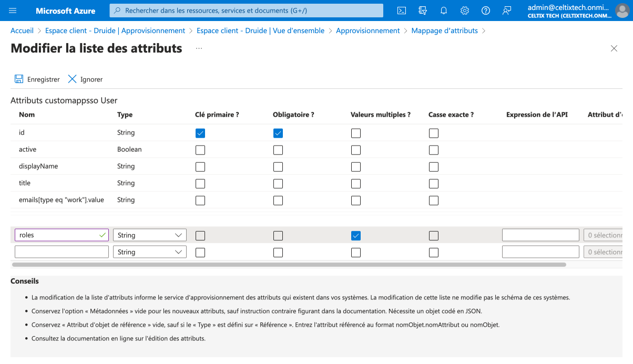Close the Modifier la liste des attributs pane
Image resolution: width=633 pixels, height=364 pixels.
(x=614, y=48)
